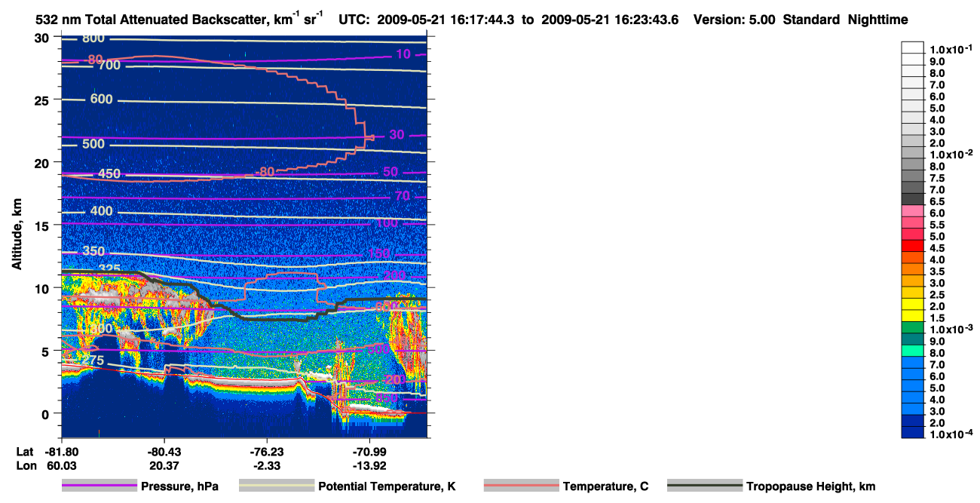Screen dimensions: 980x503
Task: Click longitude value '20.37'
Action: coord(164,465)
